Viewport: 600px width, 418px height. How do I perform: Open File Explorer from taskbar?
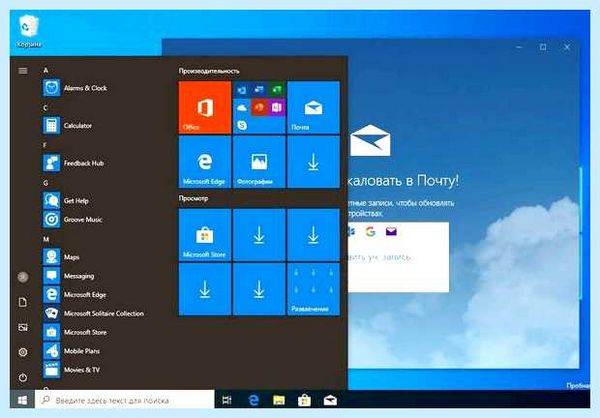279,400
